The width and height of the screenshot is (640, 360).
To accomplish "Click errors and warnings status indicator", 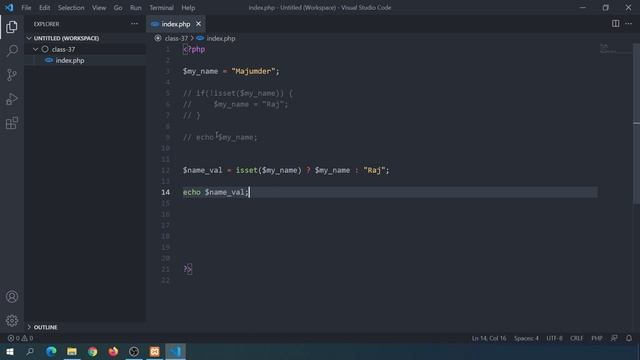I will [x=20, y=338].
